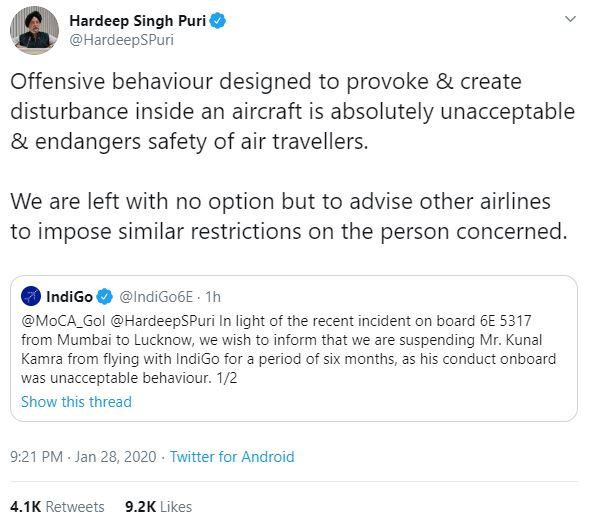Open the @MoCA_GoI mention in quoted tweet
Image resolution: width=592 pixels, height=523 pixels.
coord(63,321)
